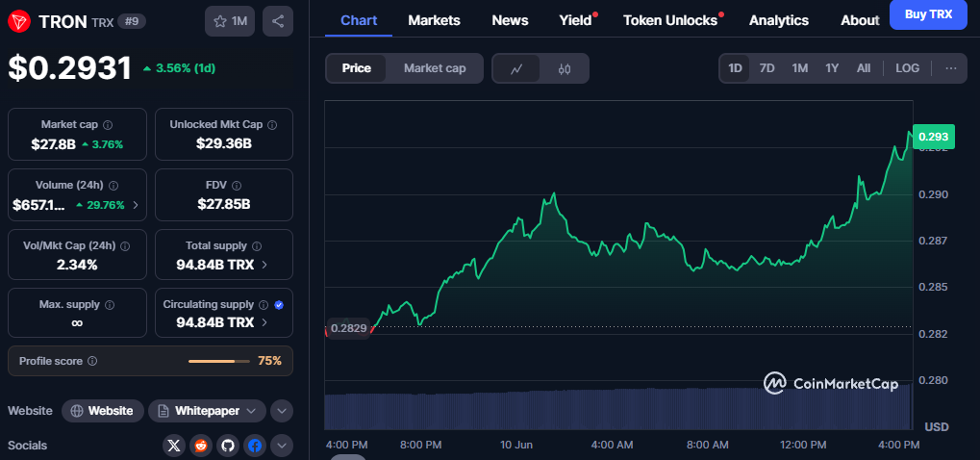
Task: Select the line chart view icon
Action: [x=516, y=68]
